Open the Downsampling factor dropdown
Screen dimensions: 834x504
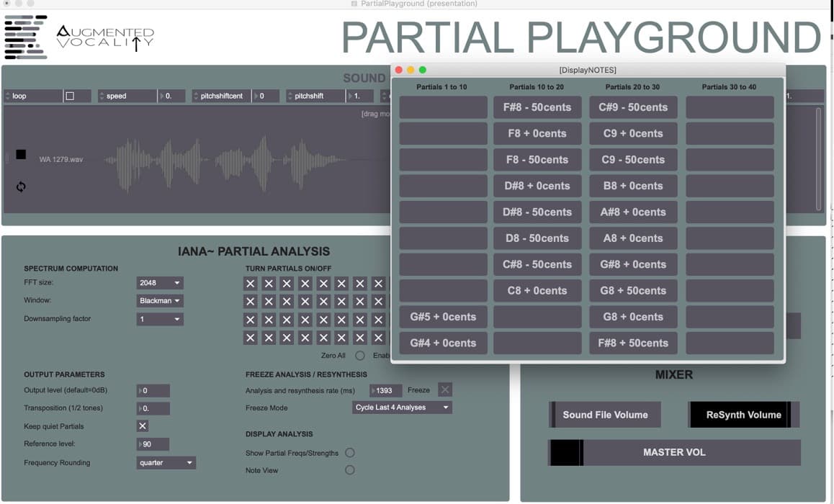click(x=160, y=319)
